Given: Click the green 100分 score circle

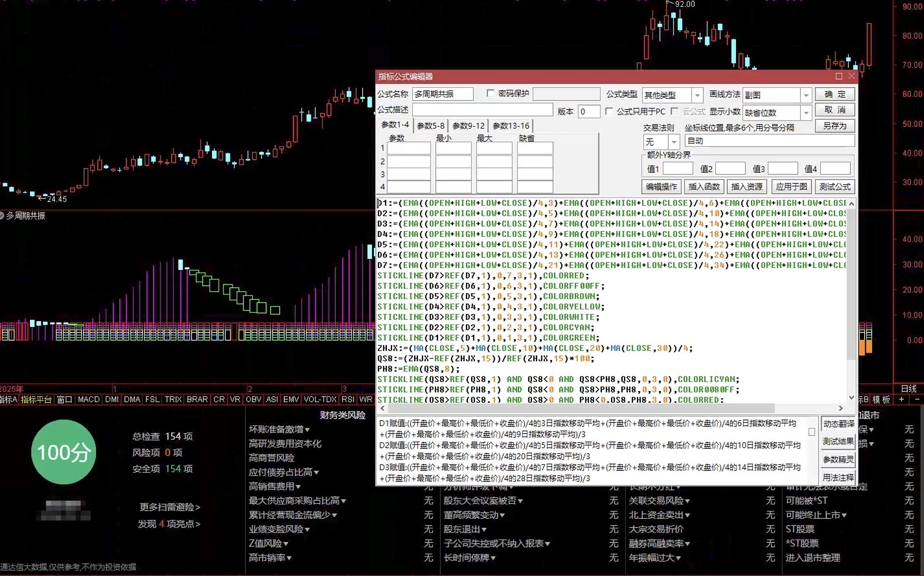Looking at the screenshot, I should pos(64,452).
